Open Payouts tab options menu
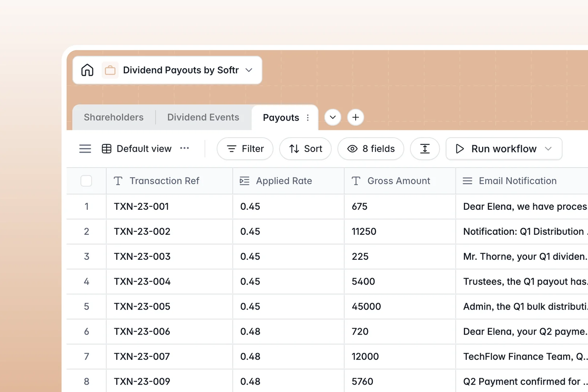 tap(308, 118)
